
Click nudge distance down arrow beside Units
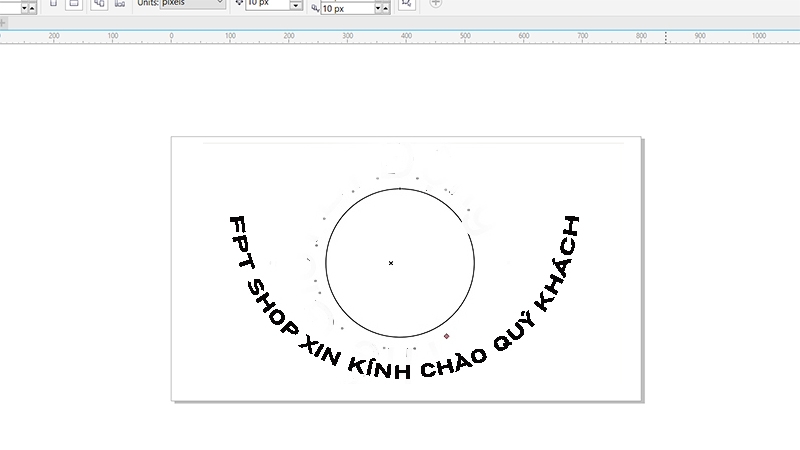pyautogui.click(x=295, y=6)
